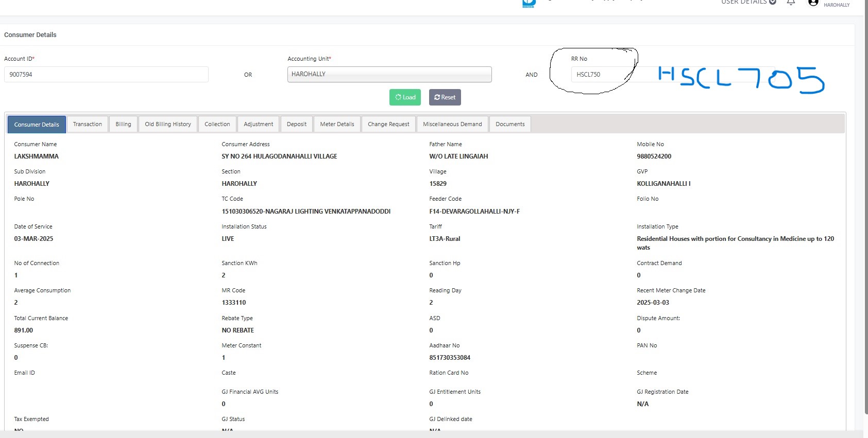Open the Documents tab
This screenshot has width=868, height=438.
click(510, 124)
